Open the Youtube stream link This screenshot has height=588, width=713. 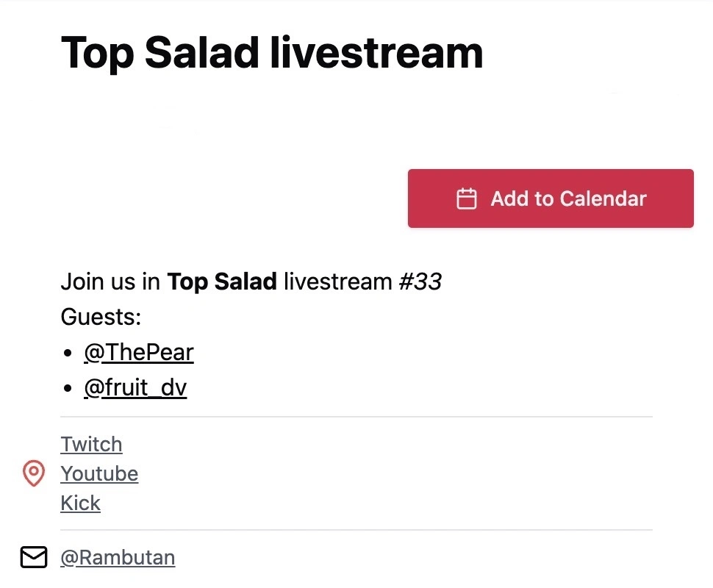pos(99,474)
